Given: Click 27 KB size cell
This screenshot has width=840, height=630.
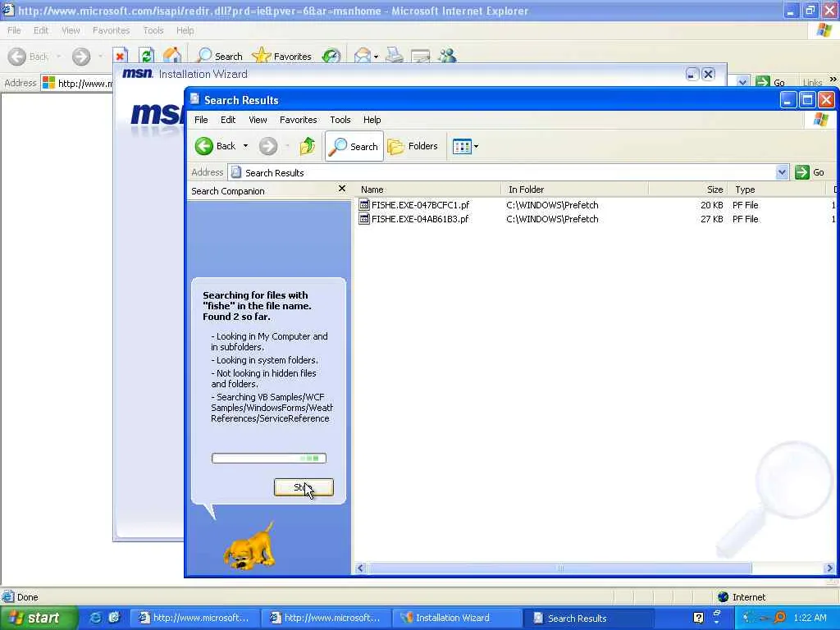Looking at the screenshot, I should point(711,218).
